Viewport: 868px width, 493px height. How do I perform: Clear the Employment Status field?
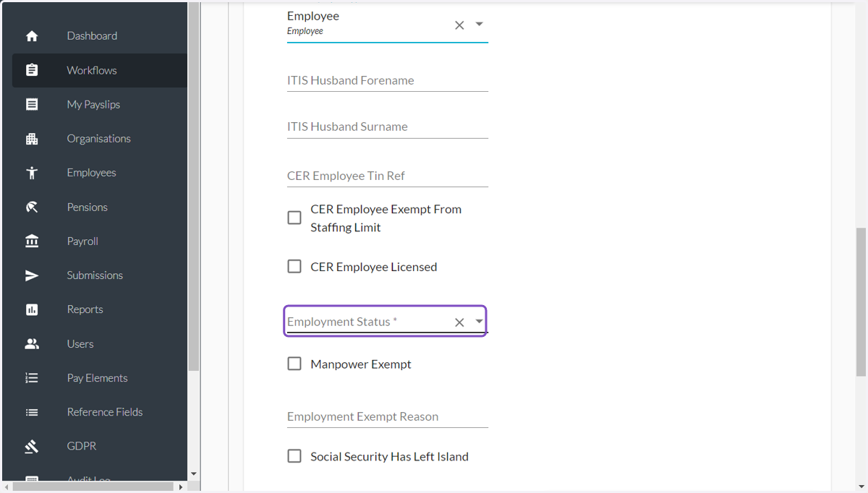pyautogui.click(x=459, y=322)
